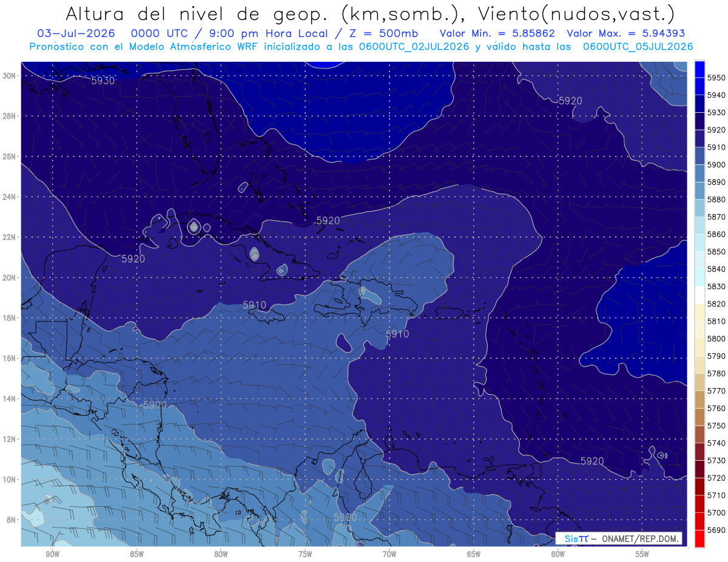Click the 30N latitude axis label
Viewport: 728px width, 562px height.
9,76
